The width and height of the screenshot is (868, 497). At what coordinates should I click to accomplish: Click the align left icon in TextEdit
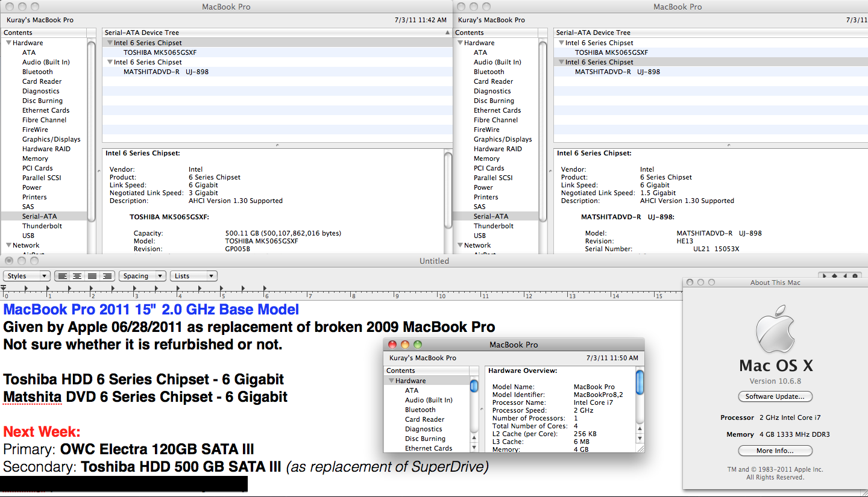[x=63, y=276]
